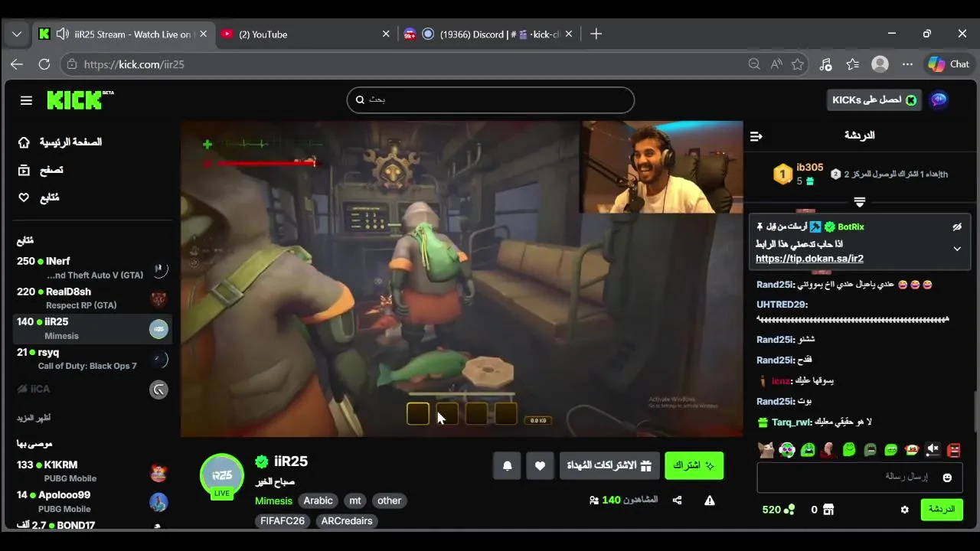Click the FIFAFC26 tag
The image size is (980, 551).
282,520
